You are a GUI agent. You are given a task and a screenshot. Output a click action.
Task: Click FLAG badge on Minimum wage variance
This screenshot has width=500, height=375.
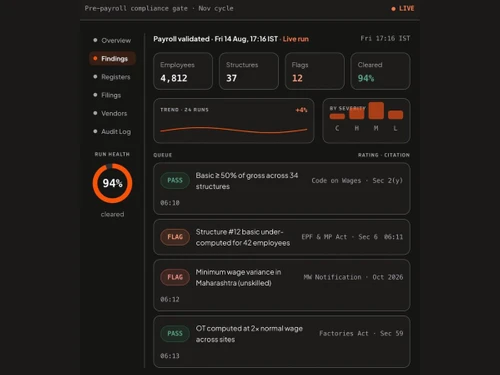[175, 277]
